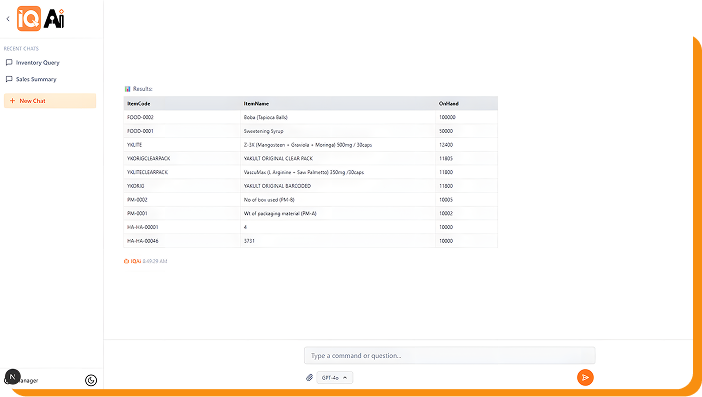
Task: Collapse sidebar with the back chevron
Action: pyautogui.click(x=8, y=19)
